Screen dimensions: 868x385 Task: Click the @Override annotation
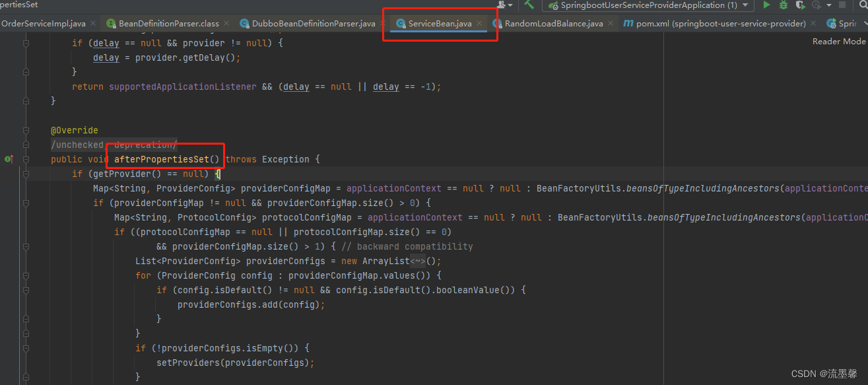click(x=74, y=130)
